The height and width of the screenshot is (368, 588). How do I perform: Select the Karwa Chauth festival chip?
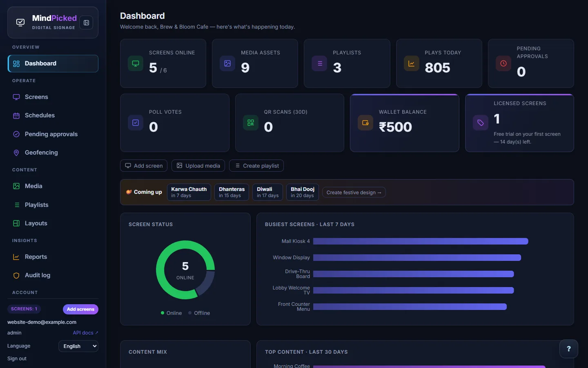pos(189,192)
